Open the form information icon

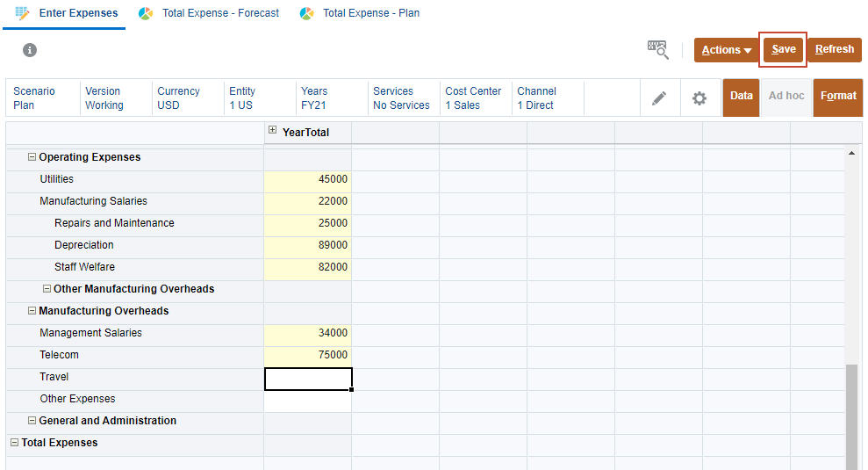pos(30,50)
